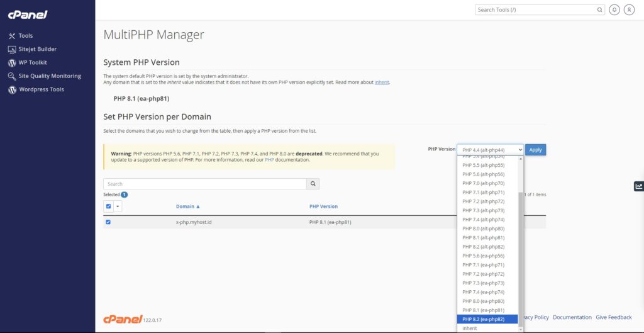Screen dimensions: 644x333
Task: Focus the Search Tools field
Action: (x=536, y=10)
